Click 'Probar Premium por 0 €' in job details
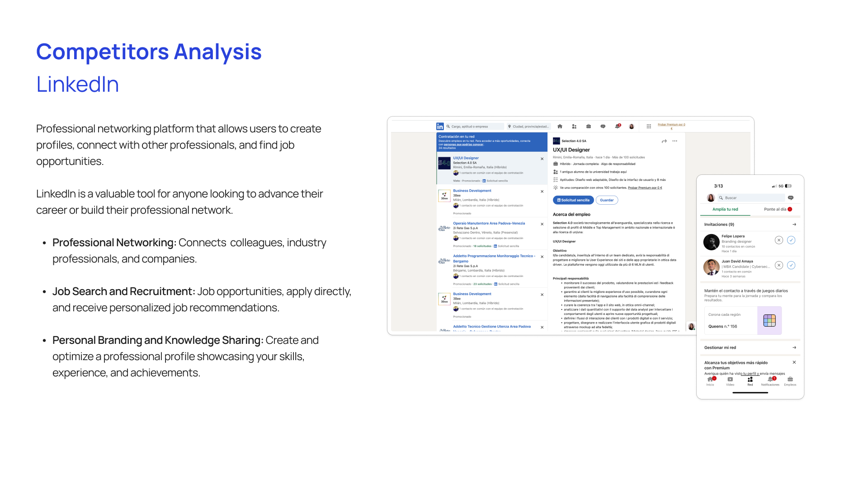868x488 pixels. [x=645, y=188]
